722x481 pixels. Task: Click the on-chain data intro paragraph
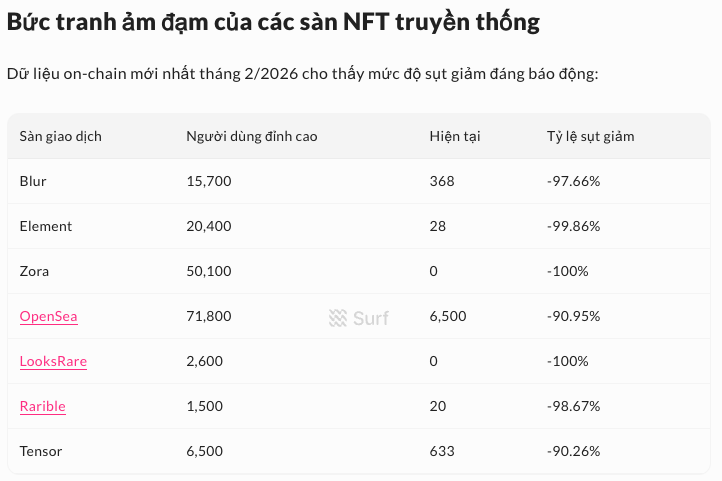tap(302, 74)
